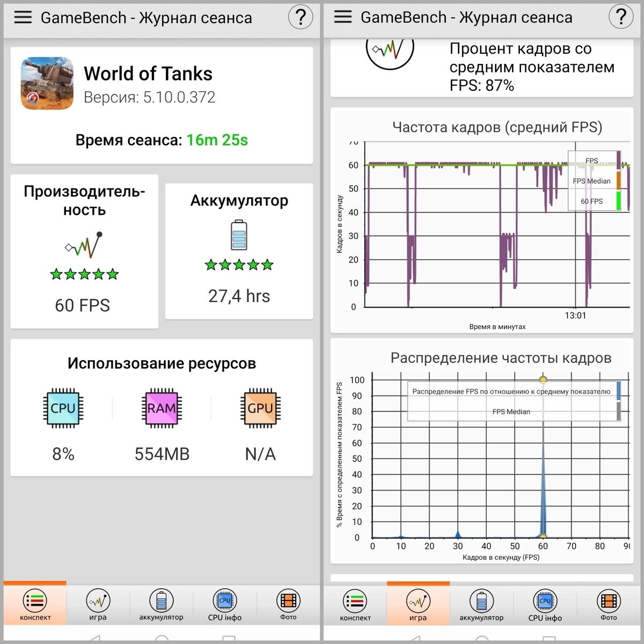Image resolution: width=644 pixels, height=644 pixels.
Task: Tap the session time 16m 25s text
Action: (x=217, y=140)
